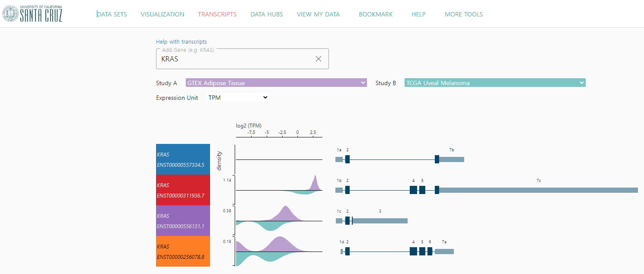Open the Study A GTEX Adipose Tissue dropdown
644x274 pixels.
pos(276,83)
